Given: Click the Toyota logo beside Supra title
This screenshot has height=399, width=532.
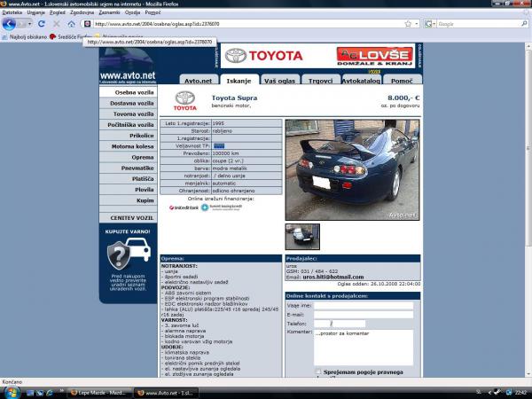Looking at the screenshot, I should (x=185, y=98).
